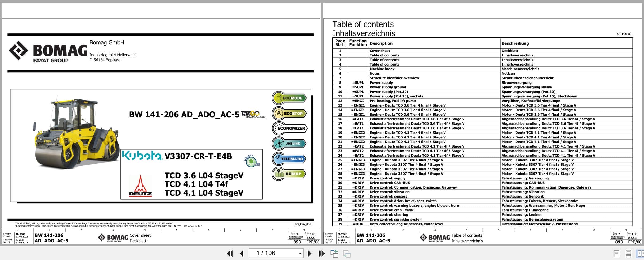Click the ECOMODE badge on the cover sheet
This screenshot has width=644, height=260.
click(289, 98)
